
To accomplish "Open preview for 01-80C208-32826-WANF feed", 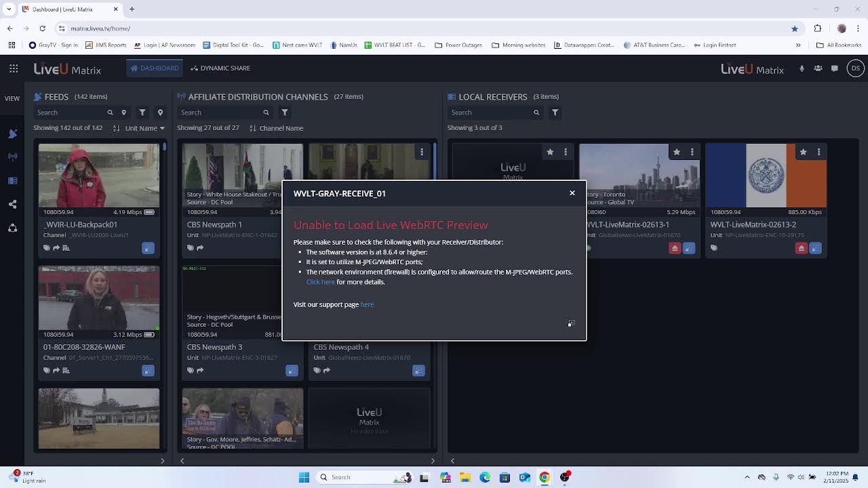I will click(148, 371).
